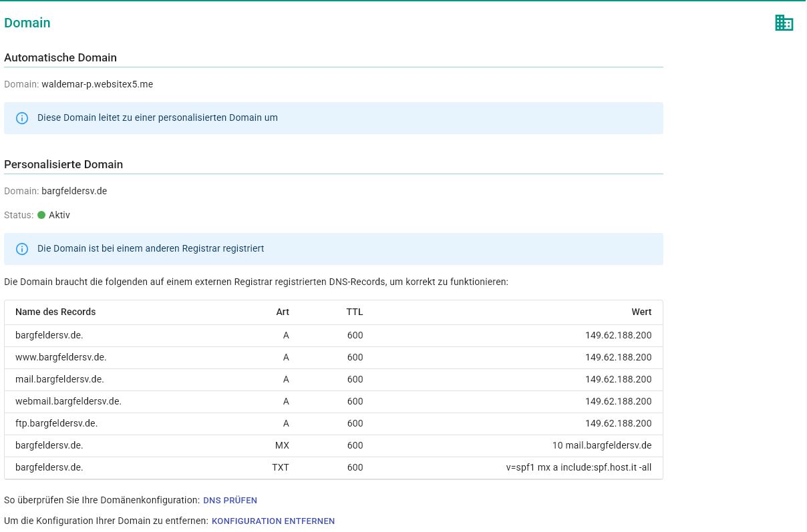The width and height of the screenshot is (807, 532).
Task: Click TTL 600 in TXT row
Action: (355, 467)
